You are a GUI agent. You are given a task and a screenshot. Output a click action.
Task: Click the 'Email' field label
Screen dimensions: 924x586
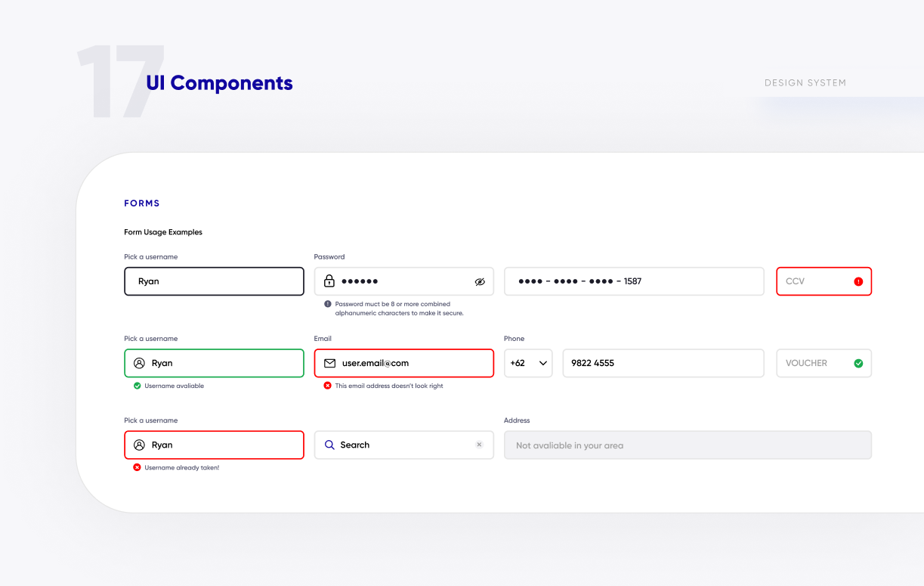323,339
